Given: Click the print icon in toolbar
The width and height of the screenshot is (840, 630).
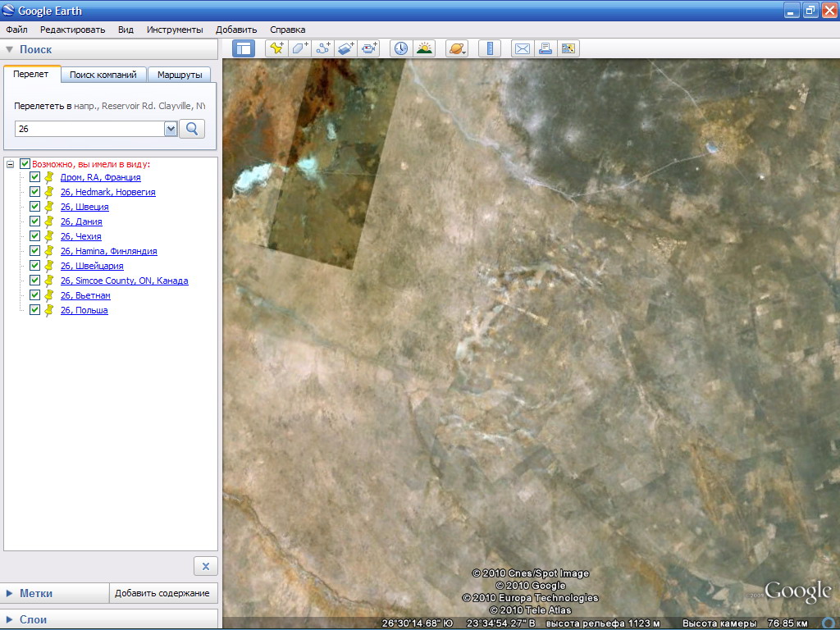Looking at the screenshot, I should point(545,48).
